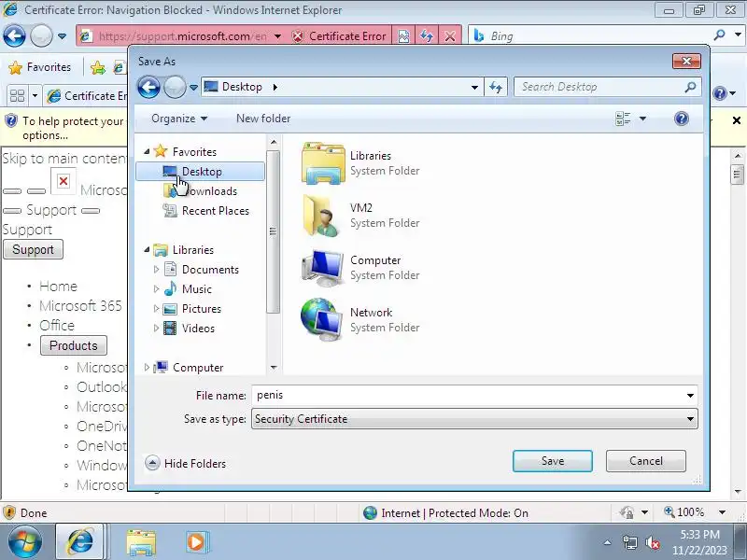Click New folder button

[x=263, y=119]
